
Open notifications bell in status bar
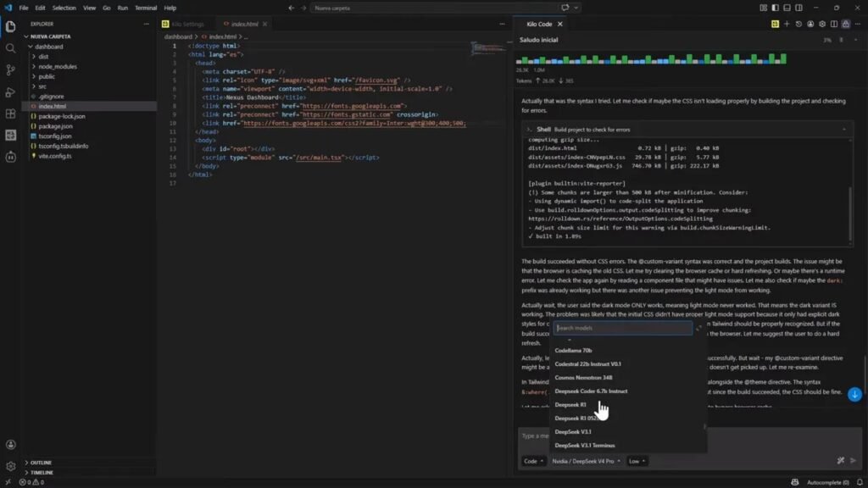860,482
